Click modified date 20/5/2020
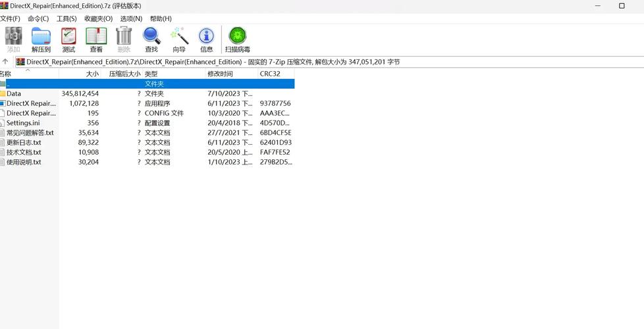644x329 pixels. coord(230,152)
